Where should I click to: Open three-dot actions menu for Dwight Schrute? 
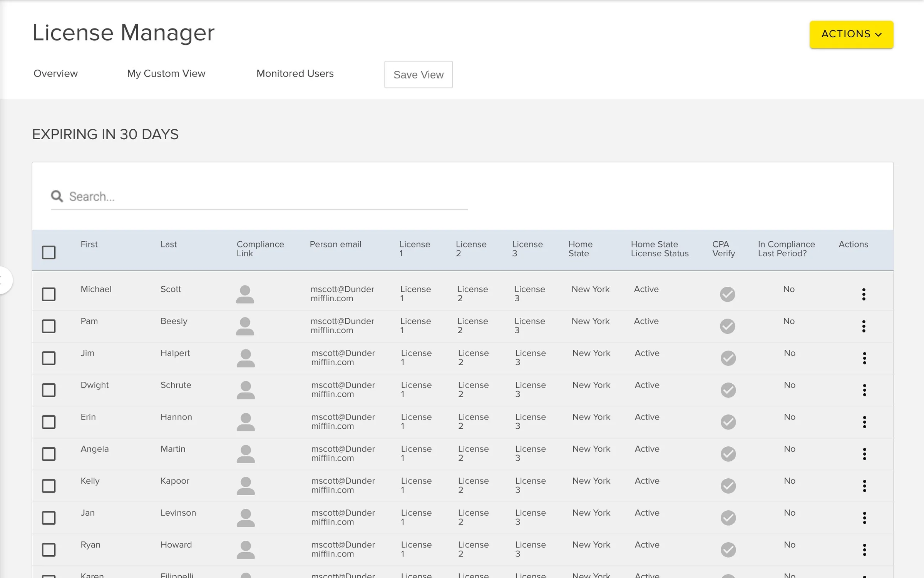865,390
